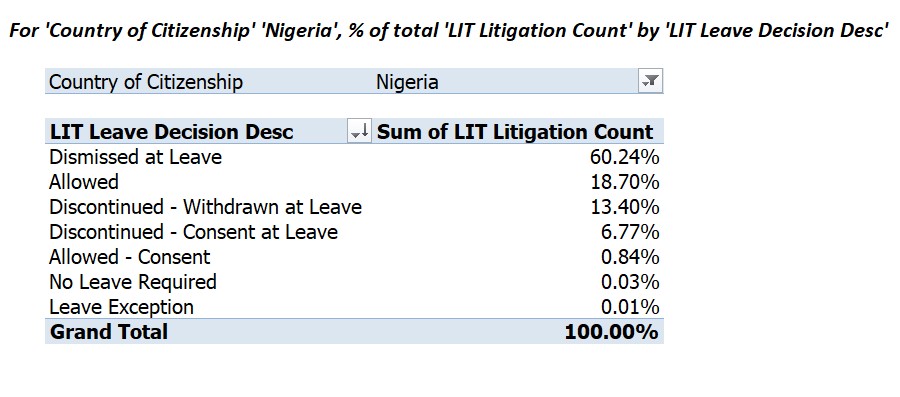
Task: Select the Allowed row label
Action: point(84,182)
